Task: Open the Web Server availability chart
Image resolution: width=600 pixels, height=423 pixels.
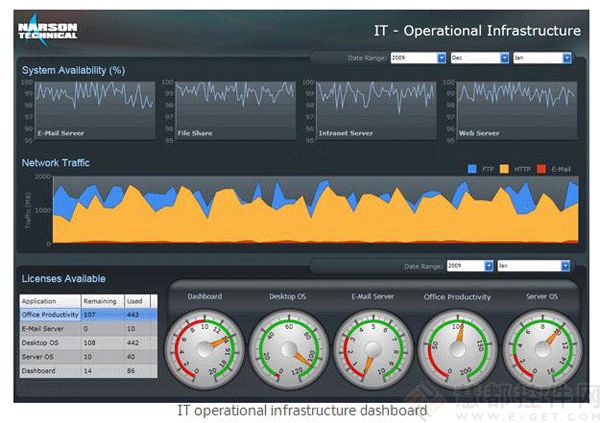Action: pos(511,110)
